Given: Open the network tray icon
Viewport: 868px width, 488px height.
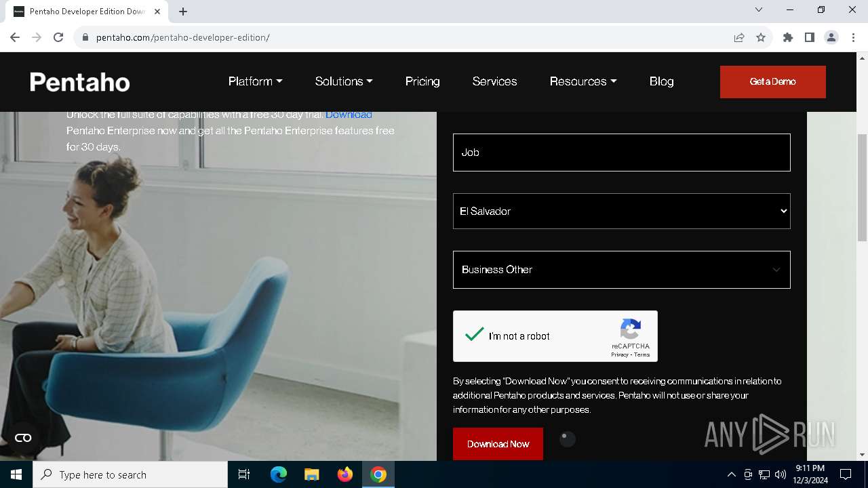Looking at the screenshot, I should click(764, 474).
